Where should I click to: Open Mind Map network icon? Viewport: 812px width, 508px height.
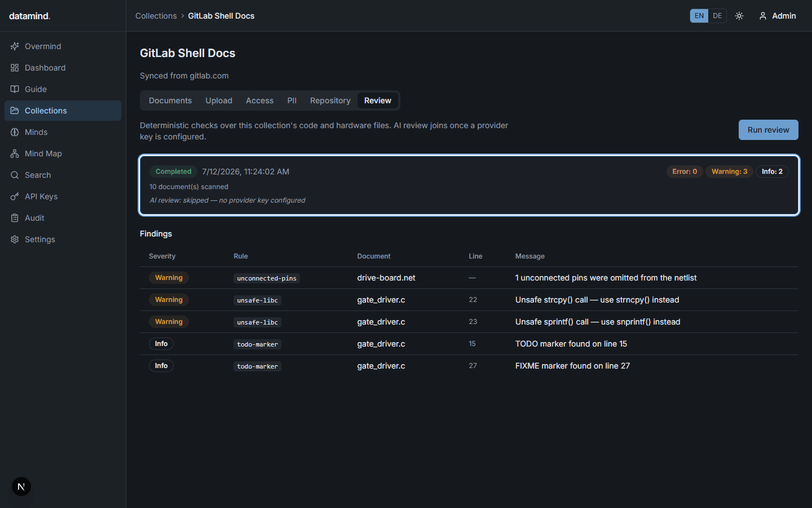[15, 154]
